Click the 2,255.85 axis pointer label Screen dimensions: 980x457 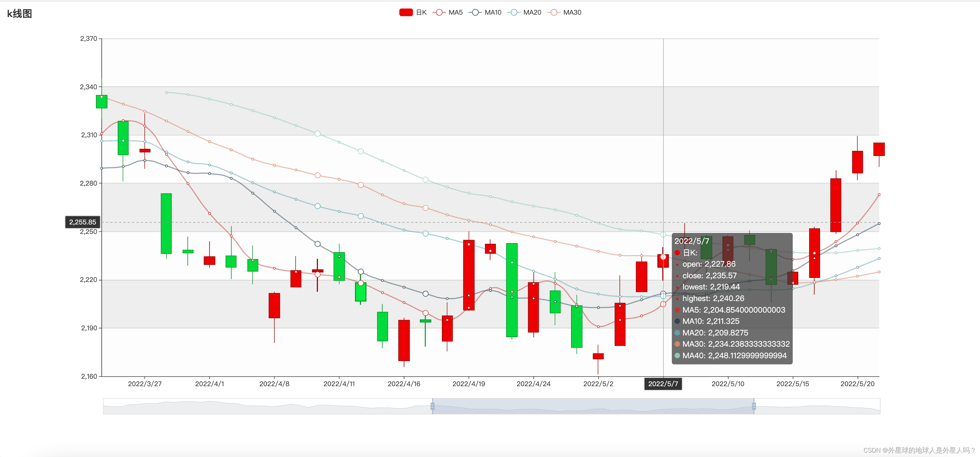click(82, 222)
